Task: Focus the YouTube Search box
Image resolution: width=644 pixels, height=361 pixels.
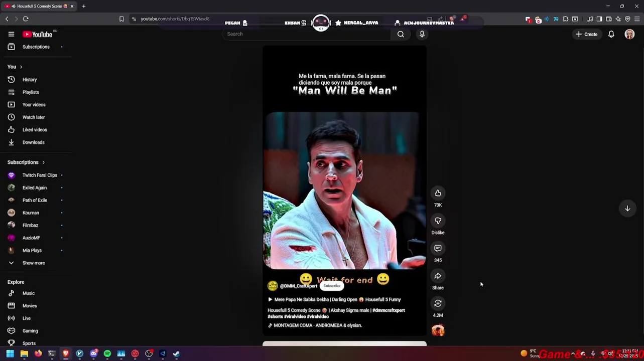Action: pos(306,34)
